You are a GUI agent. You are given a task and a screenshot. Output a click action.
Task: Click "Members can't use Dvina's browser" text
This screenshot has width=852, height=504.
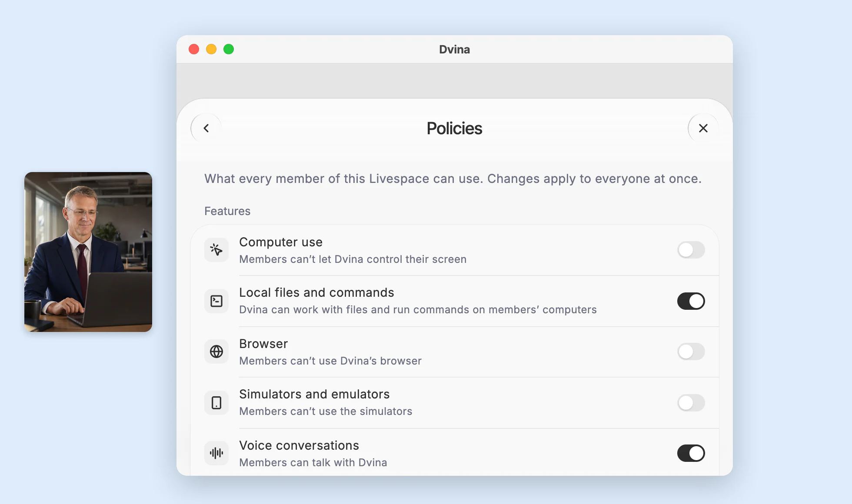pos(330,361)
